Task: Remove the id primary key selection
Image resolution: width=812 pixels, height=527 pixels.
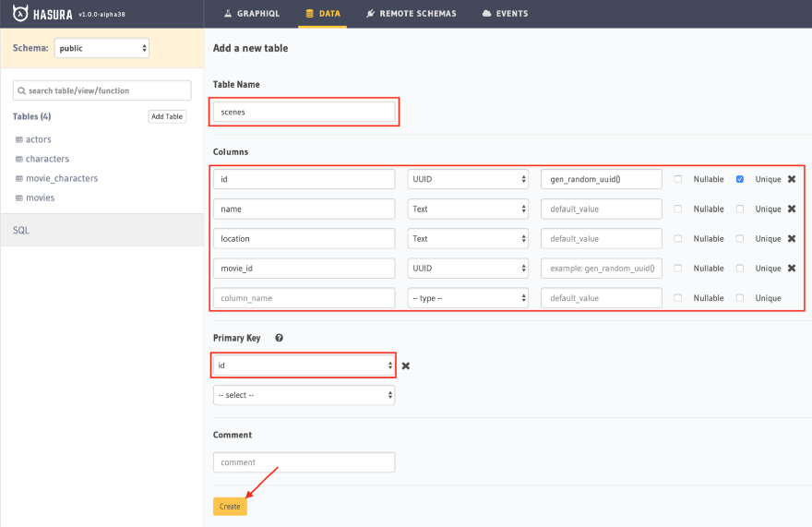Action: click(x=406, y=365)
